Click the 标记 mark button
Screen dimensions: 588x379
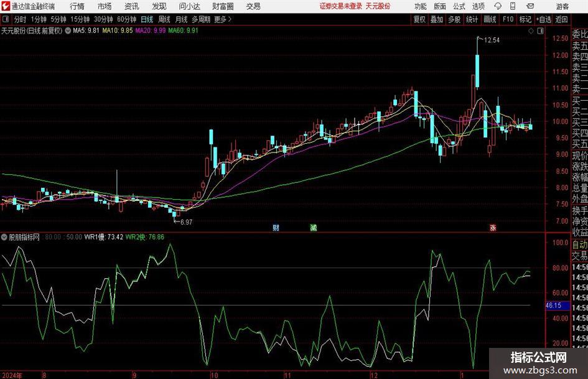coord(525,19)
